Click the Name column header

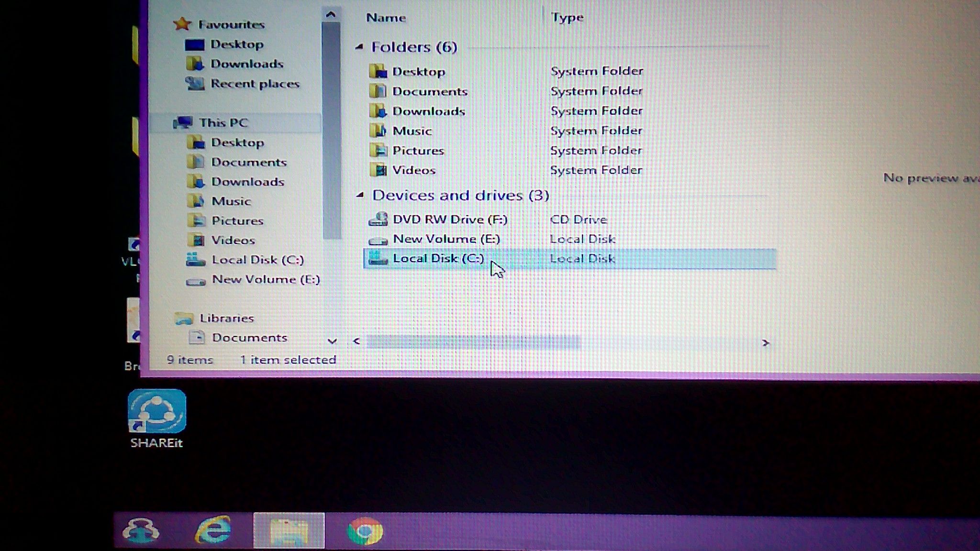[x=386, y=18]
